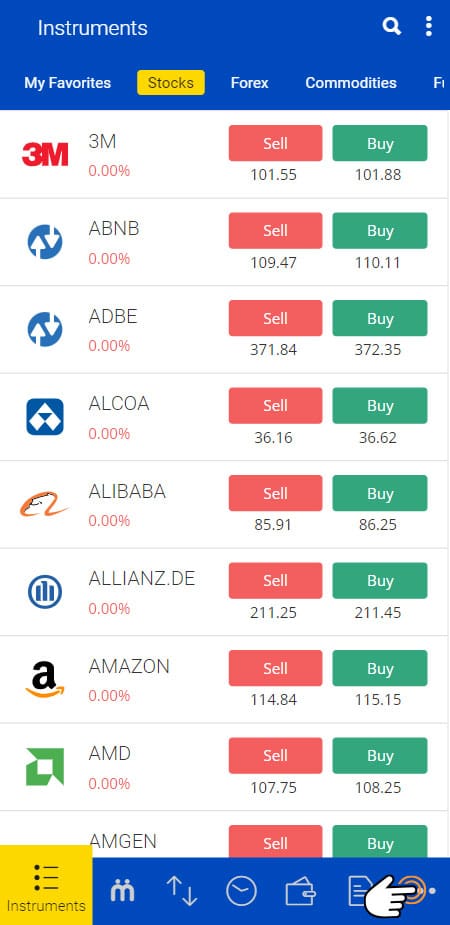
Task: Switch to the Commodities tab
Action: pyautogui.click(x=351, y=83)
